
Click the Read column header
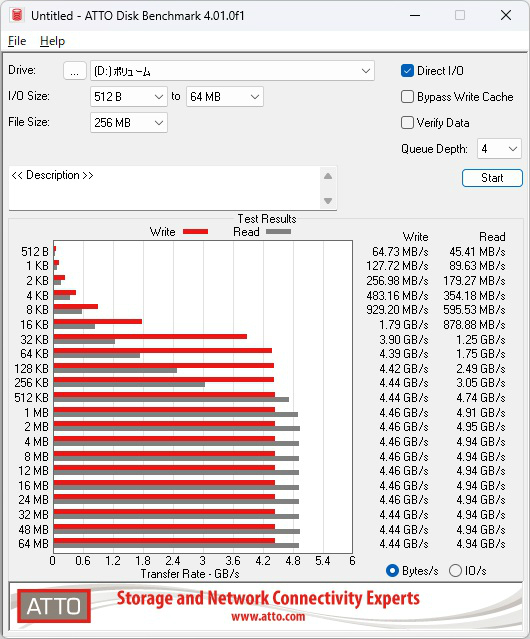tap(492, 237)
